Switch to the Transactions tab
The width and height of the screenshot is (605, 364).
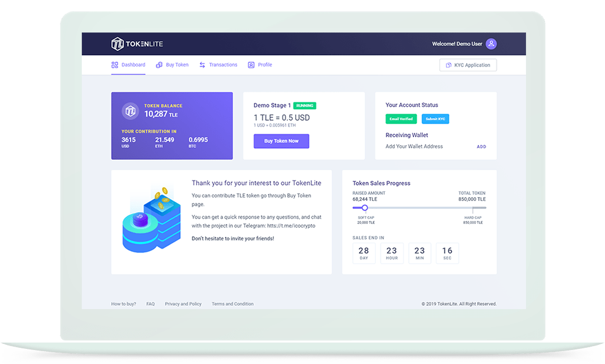[223, 65]
